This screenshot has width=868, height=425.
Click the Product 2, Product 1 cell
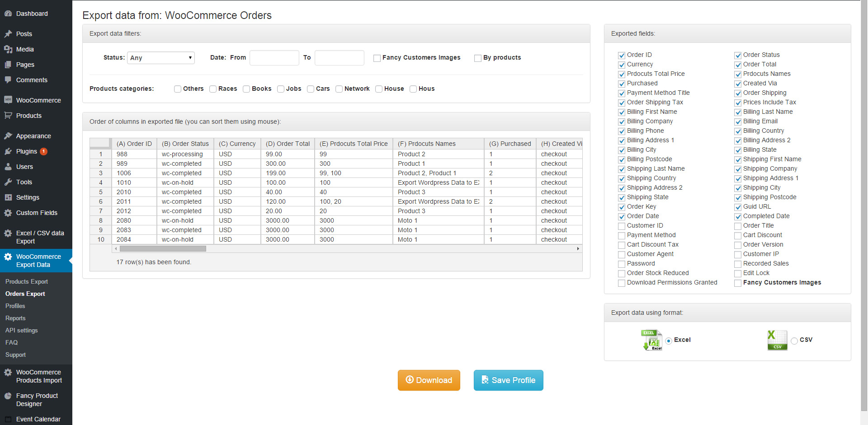click(438, 173)
